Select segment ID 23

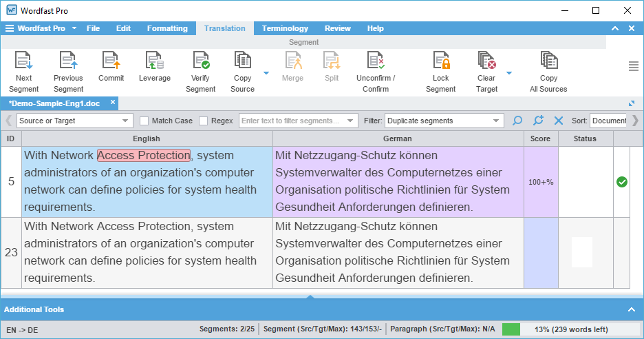pos(12,252)
